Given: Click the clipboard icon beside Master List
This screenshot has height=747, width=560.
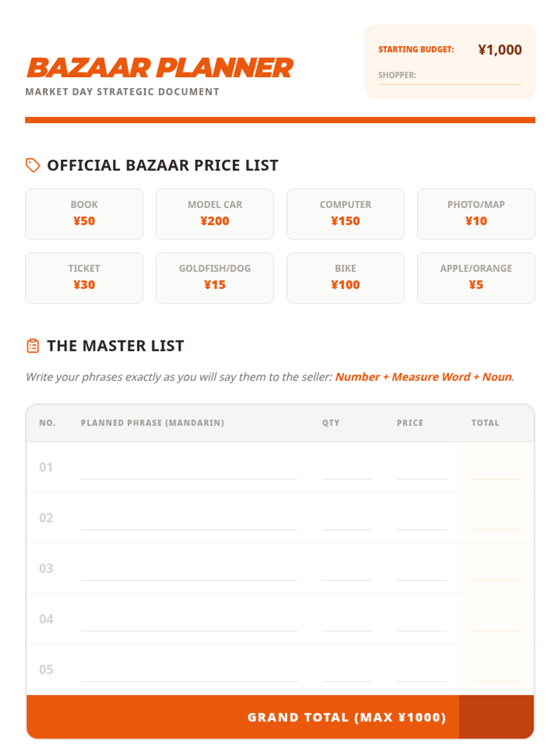Looking at the screenshot, I should coord(33,346).
